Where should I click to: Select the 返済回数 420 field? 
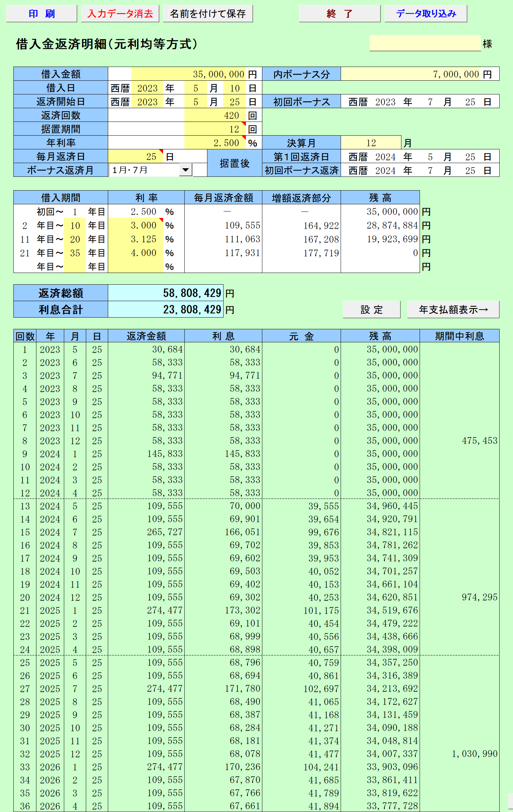(x=215, y=116)
